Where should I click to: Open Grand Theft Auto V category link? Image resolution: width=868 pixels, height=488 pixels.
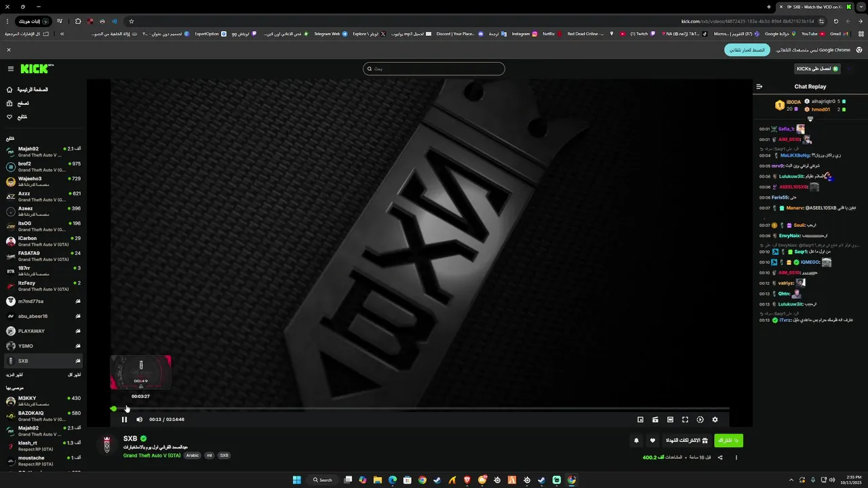pyautogui.click(x=152, y=455)
